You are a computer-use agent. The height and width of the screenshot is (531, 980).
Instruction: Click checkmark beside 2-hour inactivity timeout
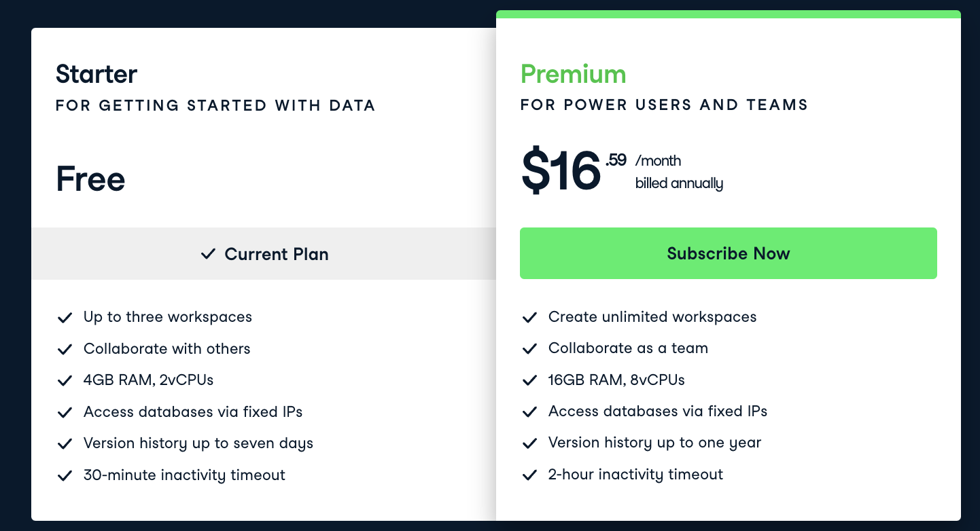point(529,475)
